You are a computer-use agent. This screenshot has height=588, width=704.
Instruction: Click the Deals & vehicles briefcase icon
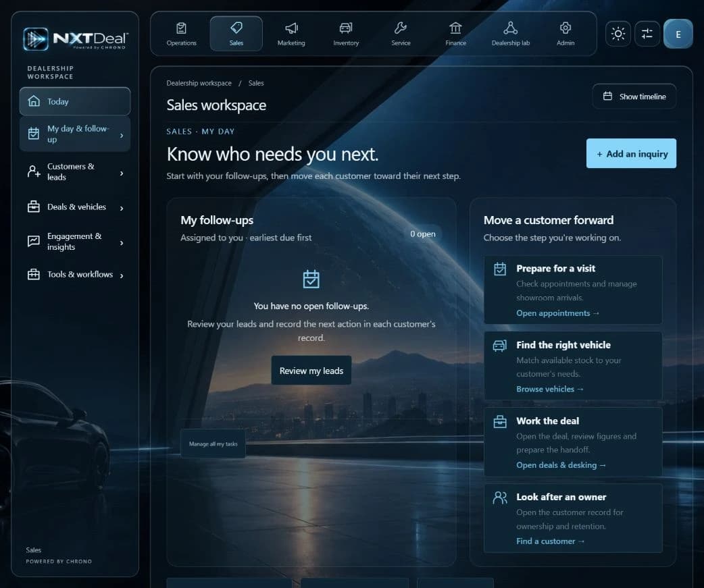(34, 207)
